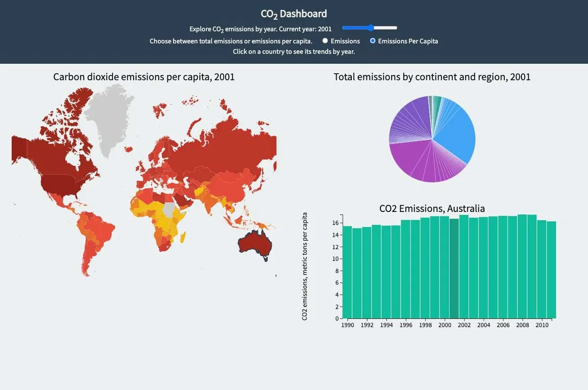The height and width of the screenshot is (390, 588).
Task: Select the Emissions radio button
Action: 325,41
